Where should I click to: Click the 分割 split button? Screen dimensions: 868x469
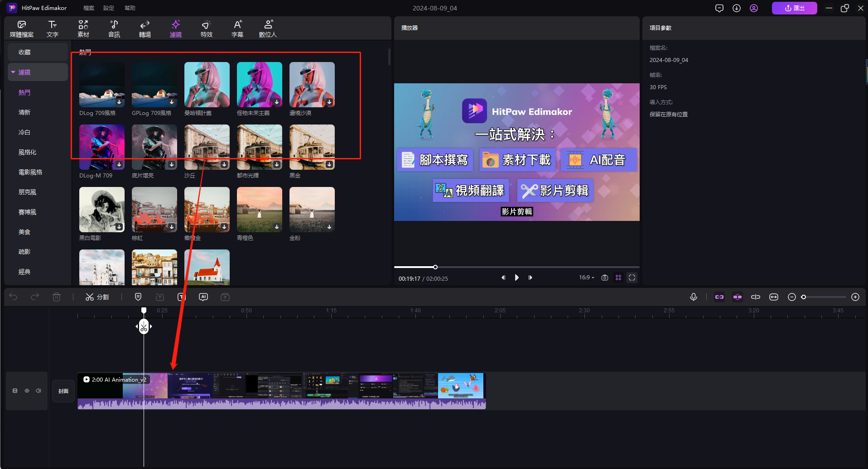click(97, 297)
